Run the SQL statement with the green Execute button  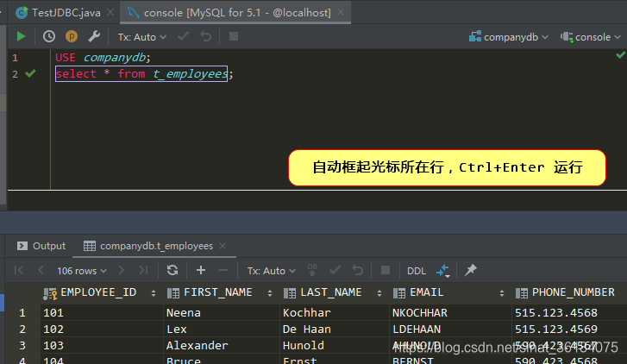(21, 37)
